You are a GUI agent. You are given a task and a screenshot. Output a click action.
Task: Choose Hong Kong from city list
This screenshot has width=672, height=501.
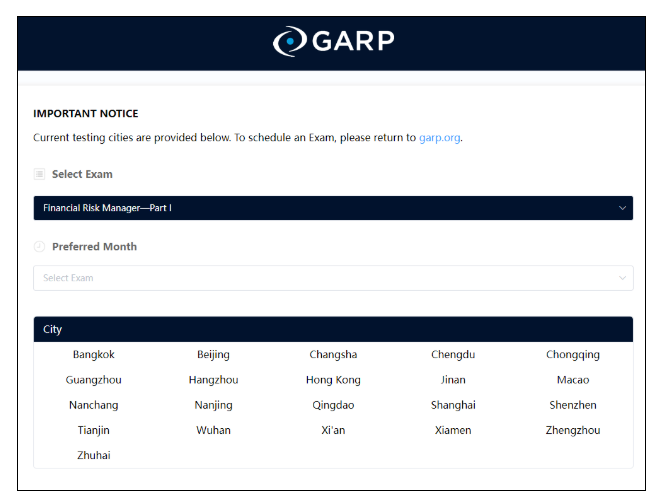[x=333, y=380]
